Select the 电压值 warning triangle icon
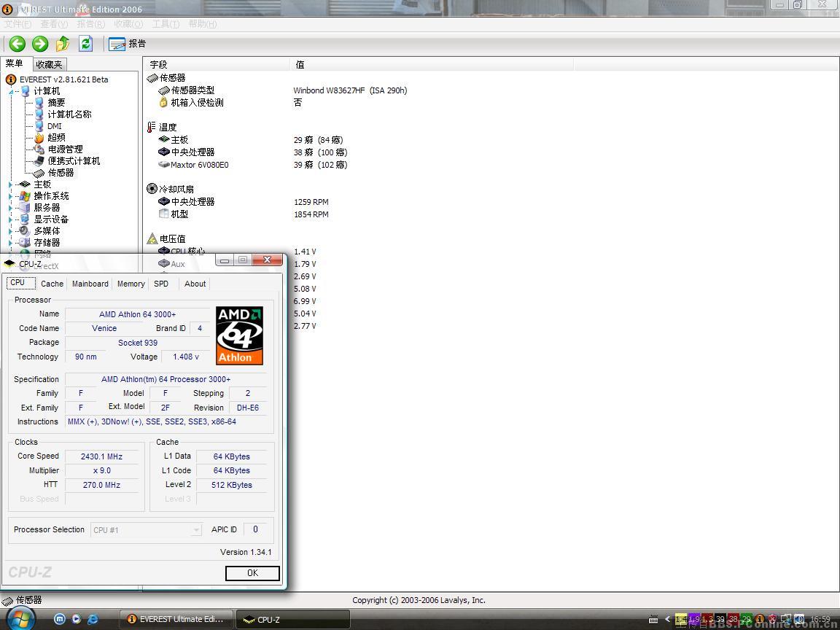This screenshot has height=630, width=840. click(x=152, y=239)
